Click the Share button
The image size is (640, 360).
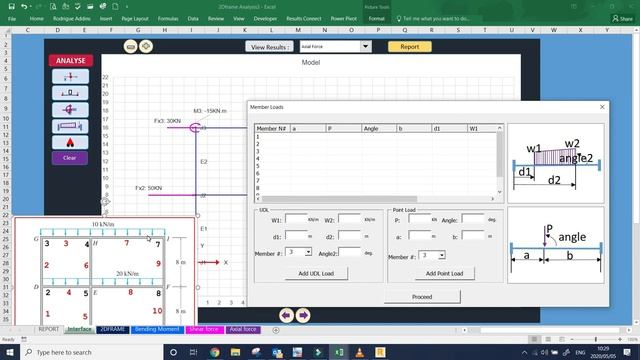(622, 19)
